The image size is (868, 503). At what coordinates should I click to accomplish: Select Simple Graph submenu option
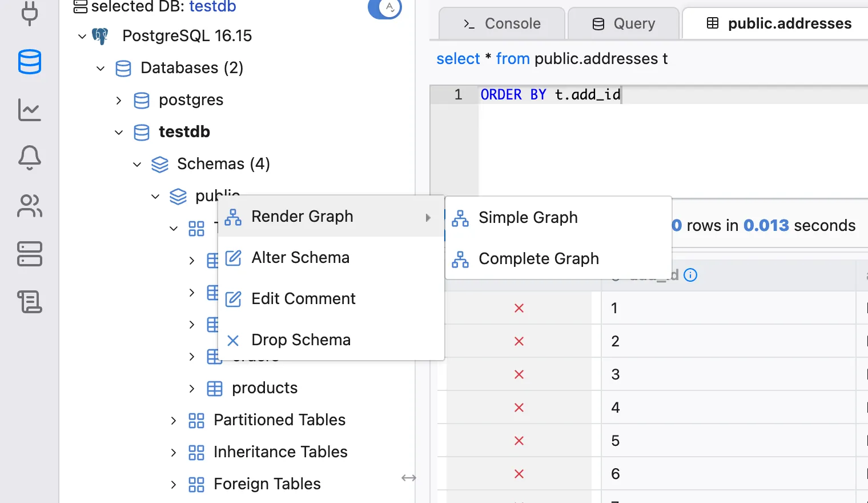click(558, 218)
